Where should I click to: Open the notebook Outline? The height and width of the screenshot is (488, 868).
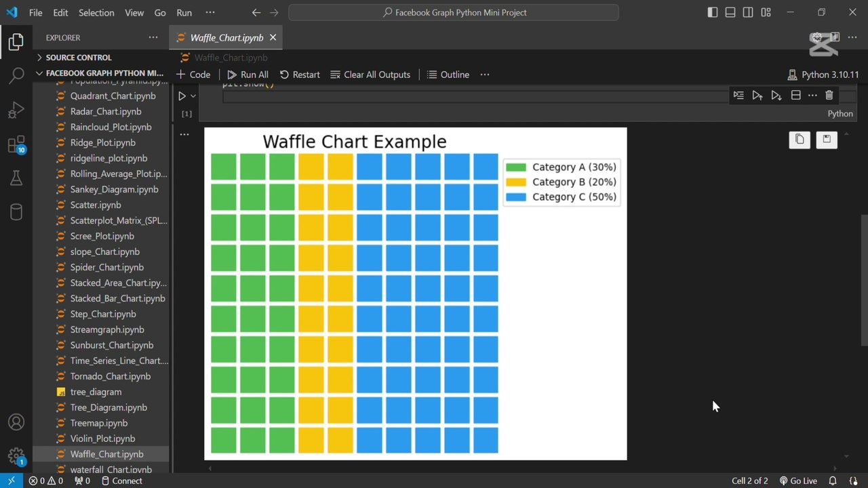[x=448, y=75]
